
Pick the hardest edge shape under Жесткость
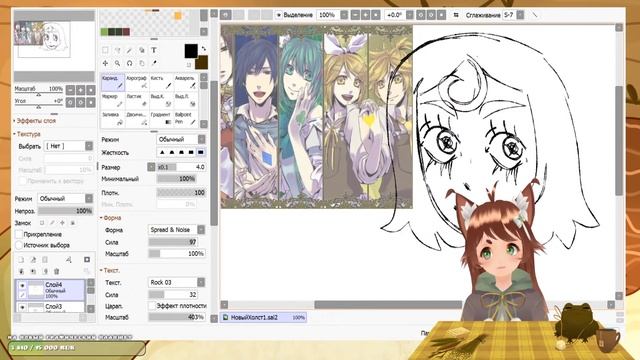click(x=200, y=152)
